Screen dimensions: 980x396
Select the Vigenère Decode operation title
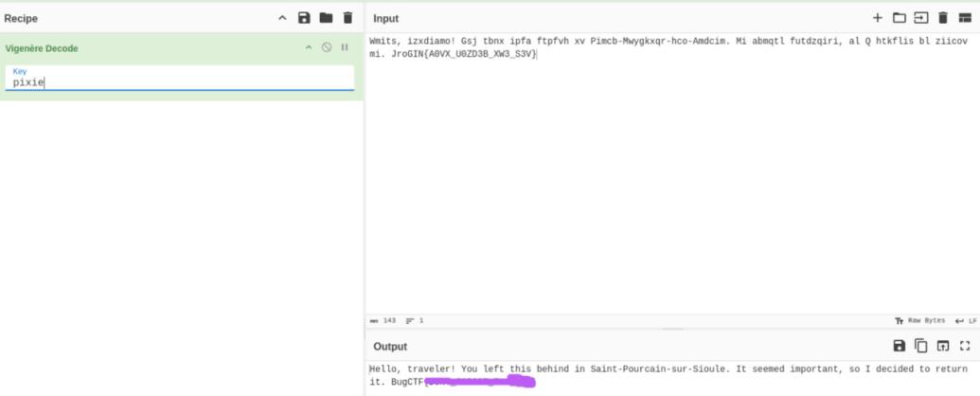coord(42,48)
